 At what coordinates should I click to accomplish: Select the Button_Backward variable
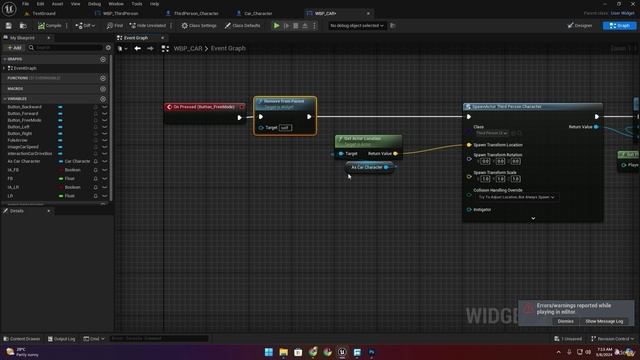point(24,107)
